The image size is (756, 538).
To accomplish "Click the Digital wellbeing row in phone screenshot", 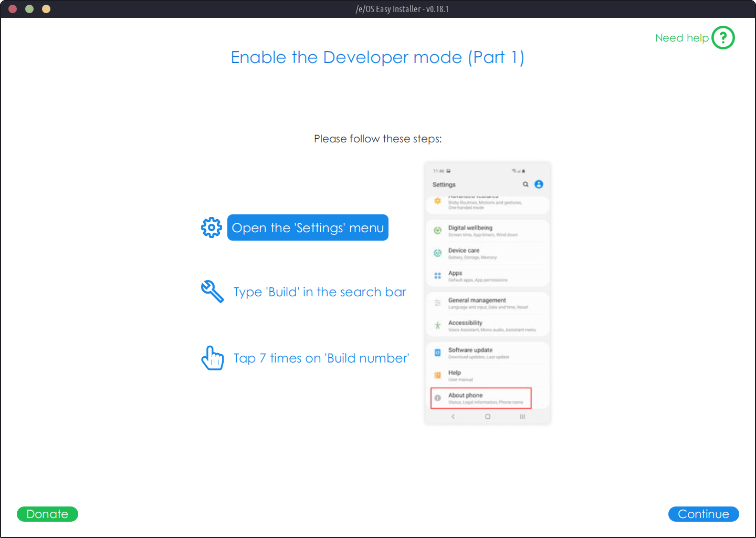I will click(x=487, y=231).
